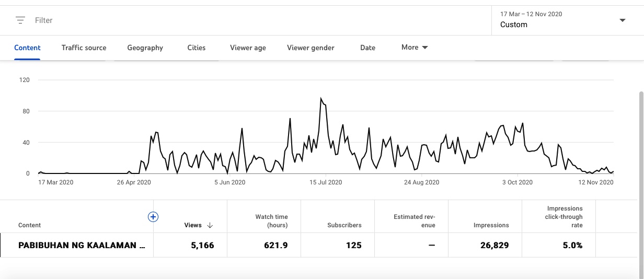
Task: Click the filter lines icon
Action: tap(20, 20)
